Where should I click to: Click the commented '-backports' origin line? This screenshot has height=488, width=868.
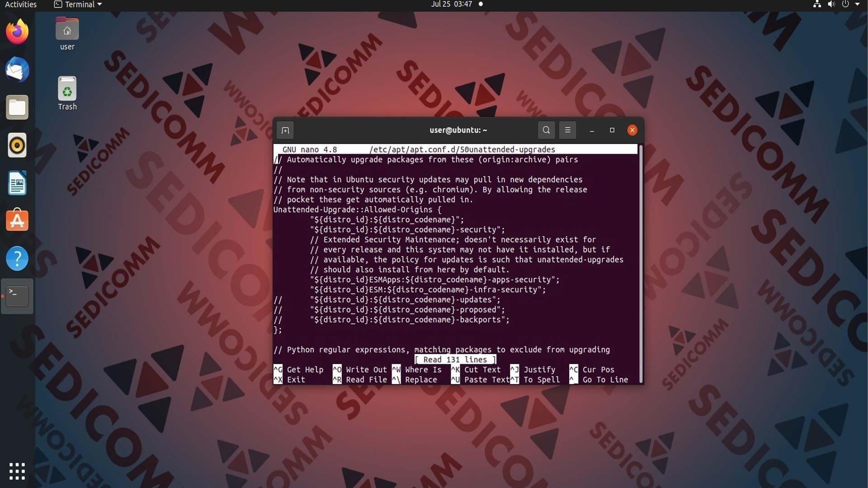pos(392,319)
